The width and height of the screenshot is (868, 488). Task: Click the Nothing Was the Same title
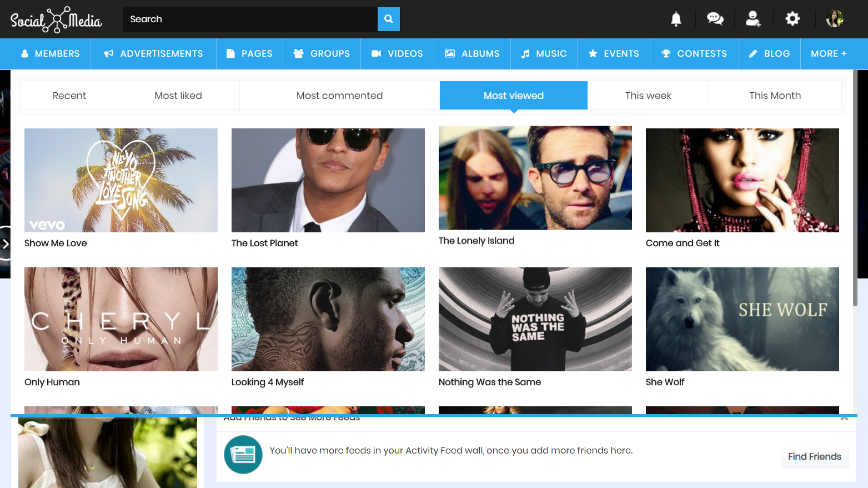pos(490,382)
